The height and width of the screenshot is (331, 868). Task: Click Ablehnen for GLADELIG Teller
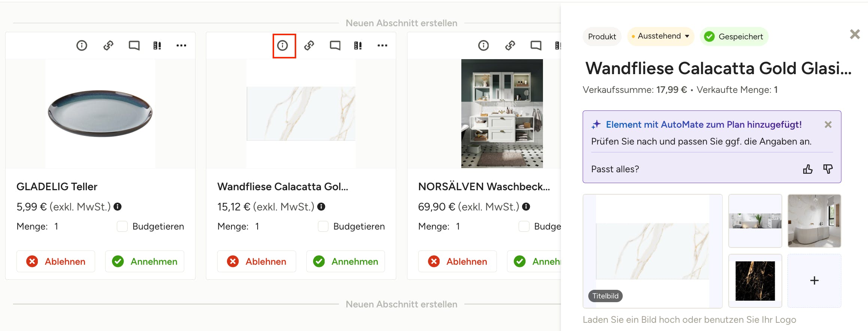[56, 261]
